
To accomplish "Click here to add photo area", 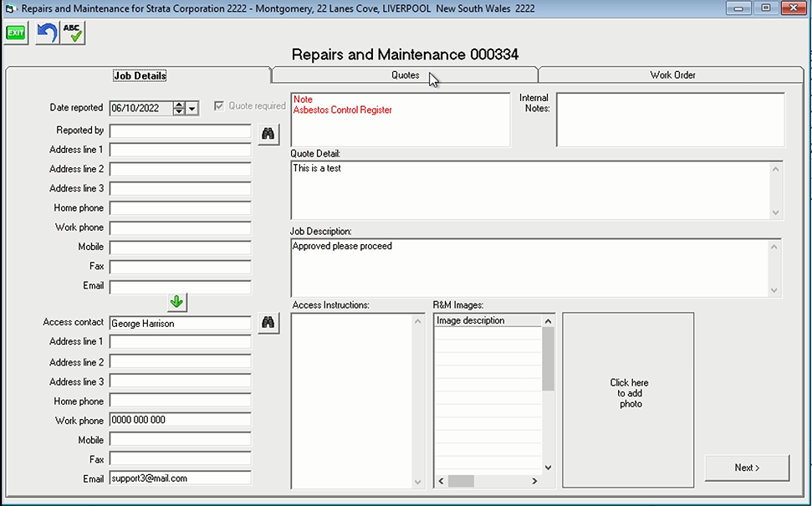I will [x=628, y=399].
